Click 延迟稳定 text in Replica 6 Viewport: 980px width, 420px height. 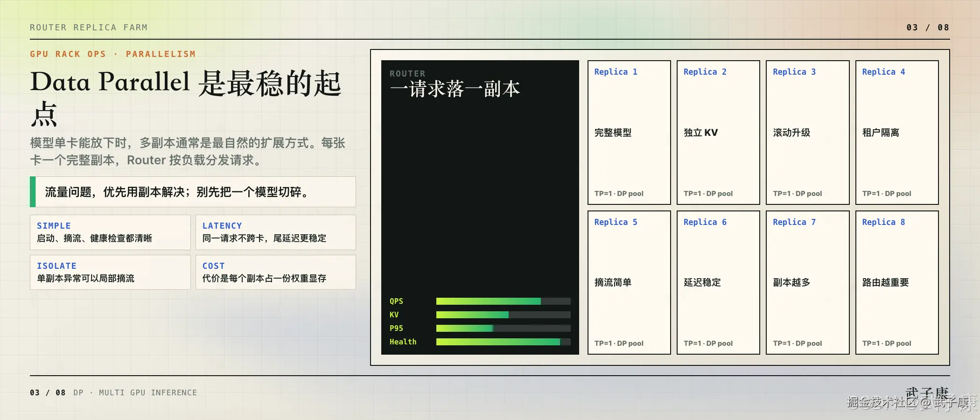pos(702,282)
